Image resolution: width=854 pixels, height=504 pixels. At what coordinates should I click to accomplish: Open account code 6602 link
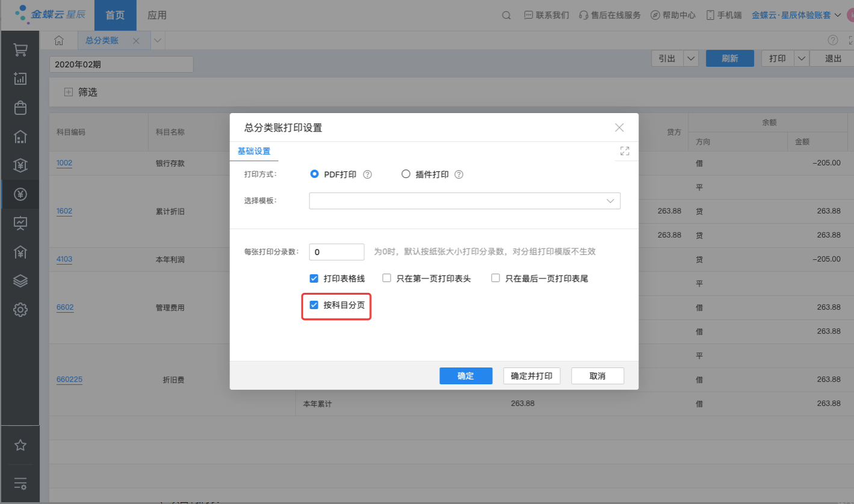tap(65, 307)
